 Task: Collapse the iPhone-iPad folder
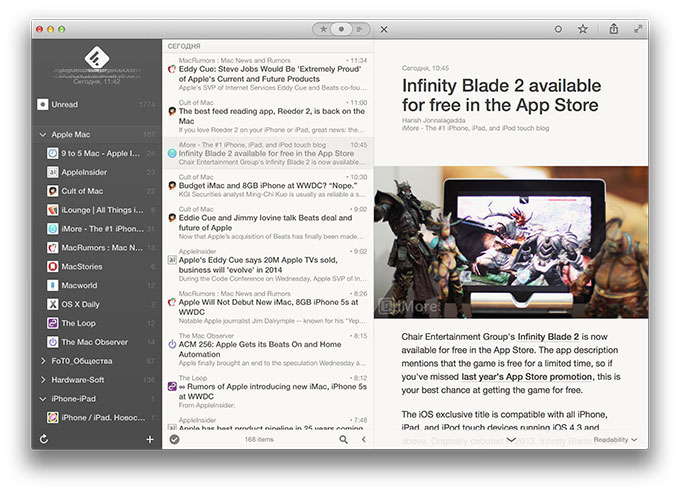(42, 398)
